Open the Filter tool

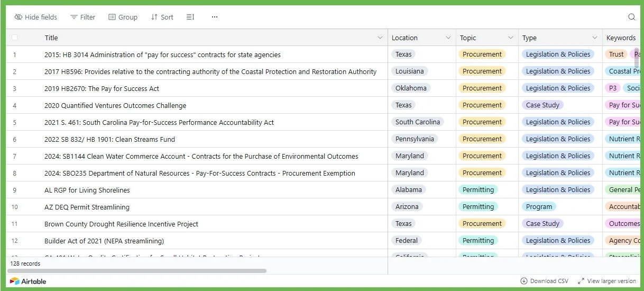point(82,17)
